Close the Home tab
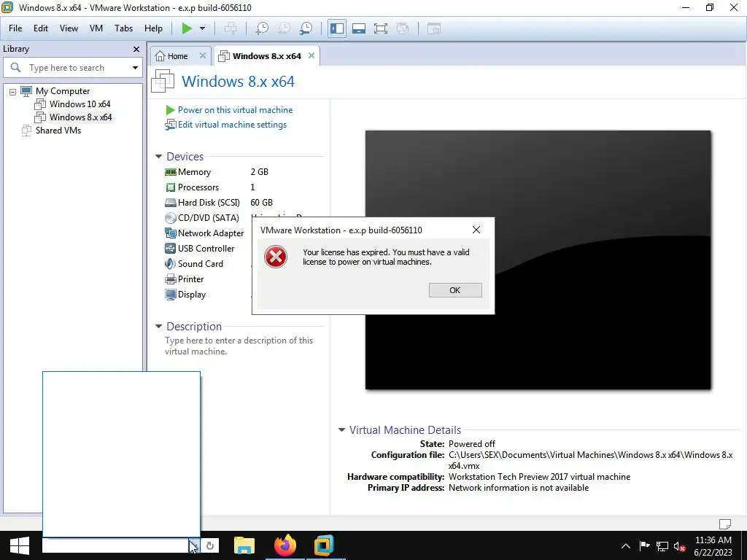Viewport: 747px width, 560px height. [x=203, y=55]
